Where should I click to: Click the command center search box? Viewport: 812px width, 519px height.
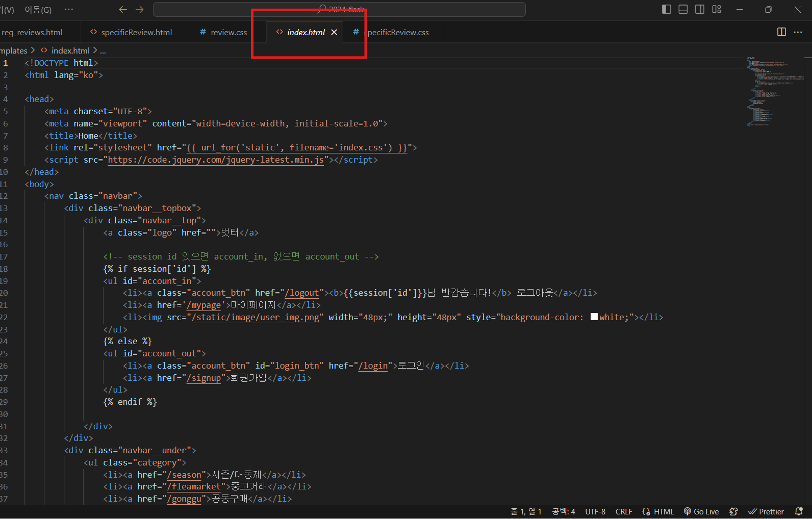coord(339,9)
